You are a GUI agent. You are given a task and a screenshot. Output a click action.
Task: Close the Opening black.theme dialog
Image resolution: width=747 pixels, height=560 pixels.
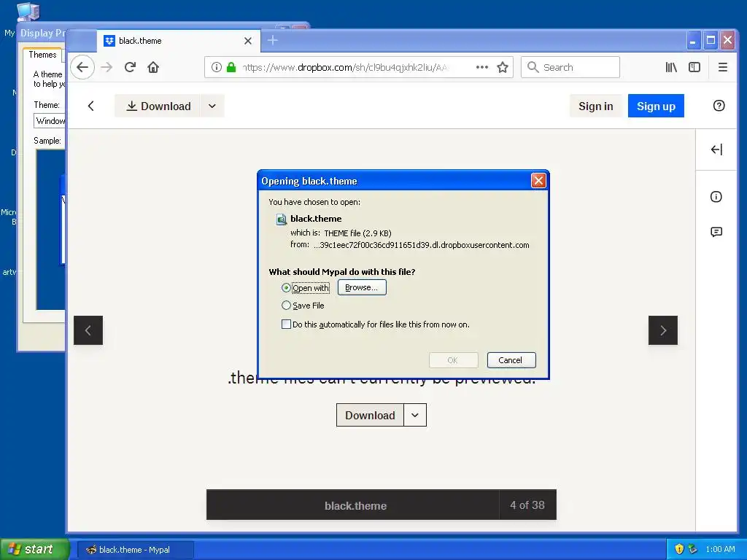[538, 181]
